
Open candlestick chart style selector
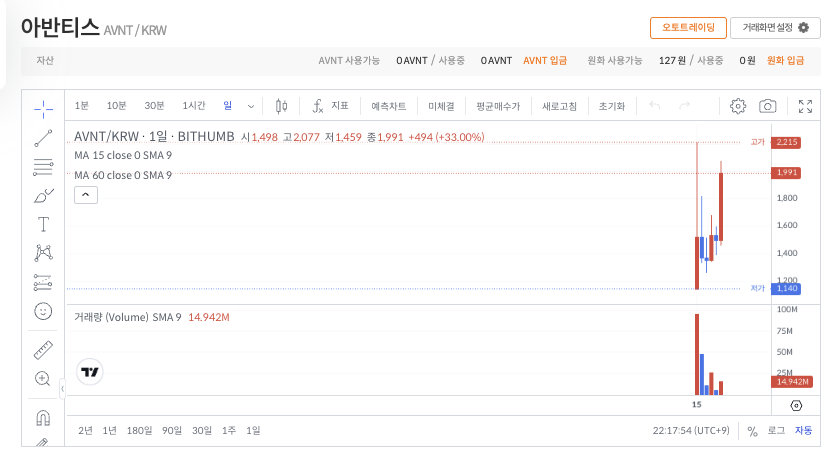click(281, 106)
